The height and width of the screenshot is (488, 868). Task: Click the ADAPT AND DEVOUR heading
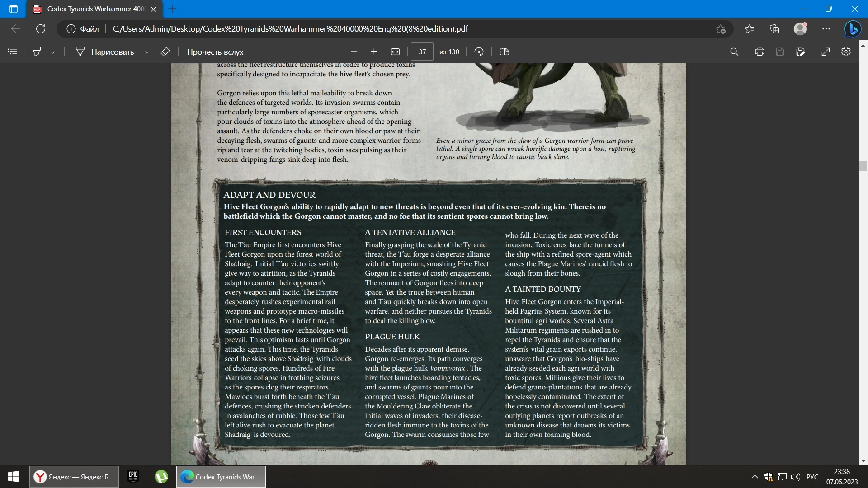click(x=269, y=195)
